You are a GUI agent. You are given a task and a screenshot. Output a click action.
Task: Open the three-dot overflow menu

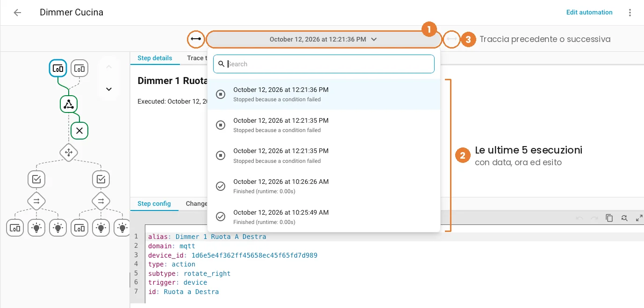click(x=630, y=13)
